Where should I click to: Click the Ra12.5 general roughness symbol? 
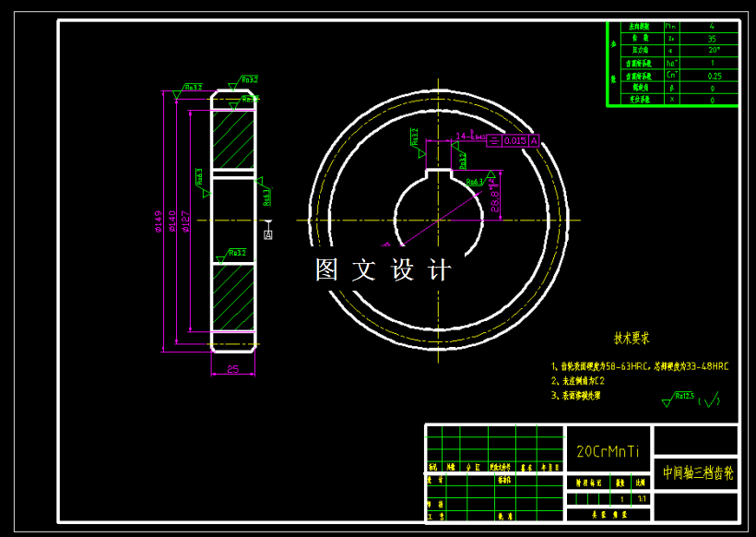[x=679, y=399]
